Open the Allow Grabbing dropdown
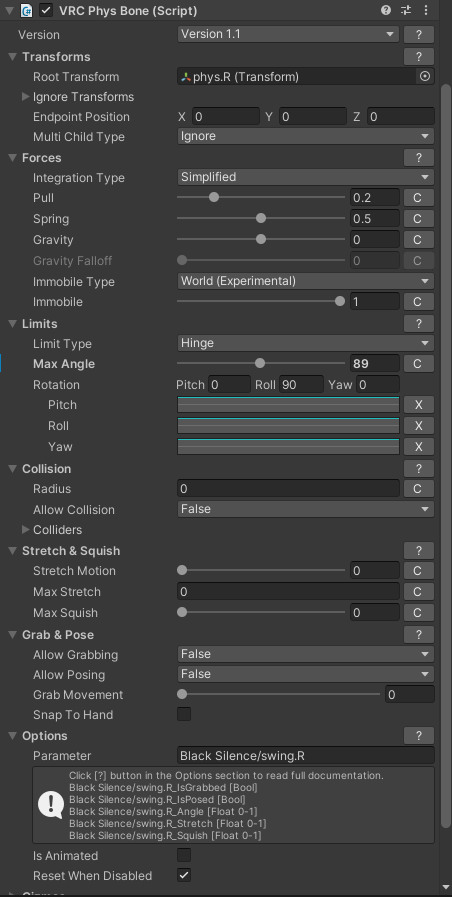 306,654
